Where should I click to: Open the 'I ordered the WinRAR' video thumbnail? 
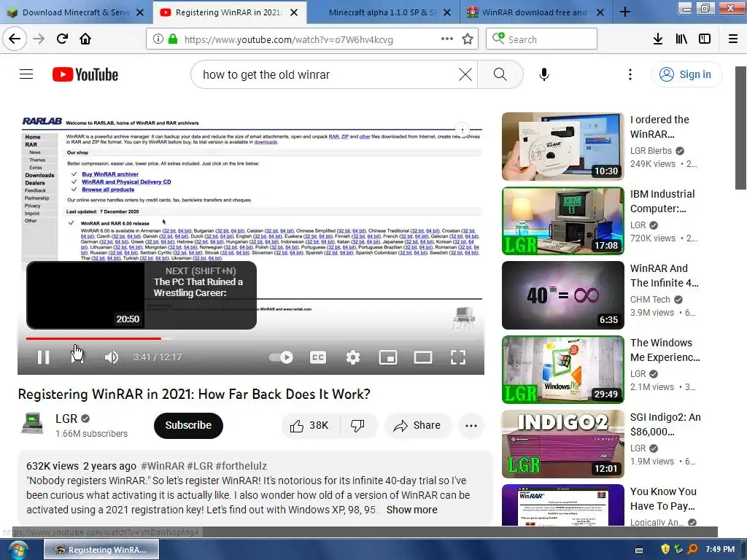click(562, 147)
